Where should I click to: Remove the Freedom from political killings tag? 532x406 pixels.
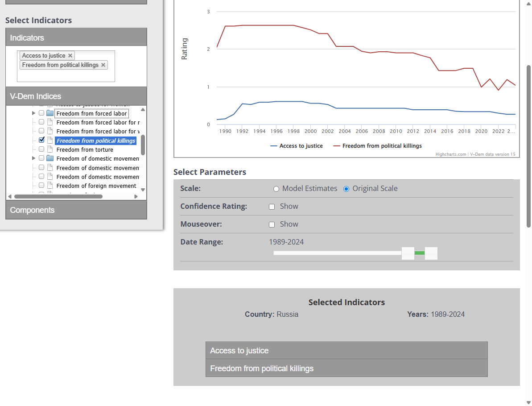point(103,65)
